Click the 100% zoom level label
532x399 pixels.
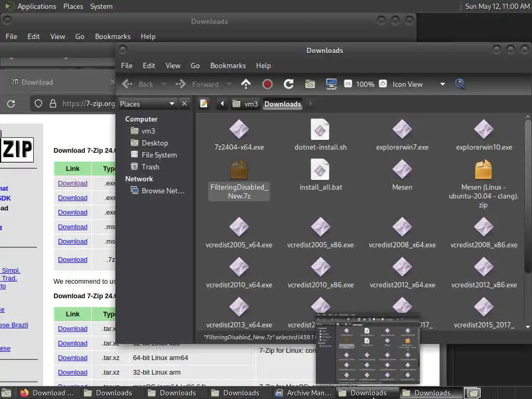click(x=365, y=84)
